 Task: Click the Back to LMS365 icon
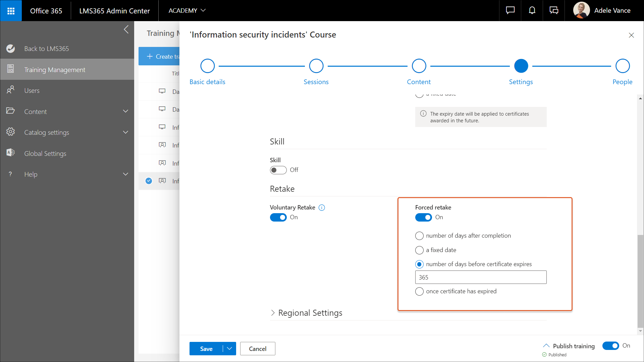pos(11,49)
